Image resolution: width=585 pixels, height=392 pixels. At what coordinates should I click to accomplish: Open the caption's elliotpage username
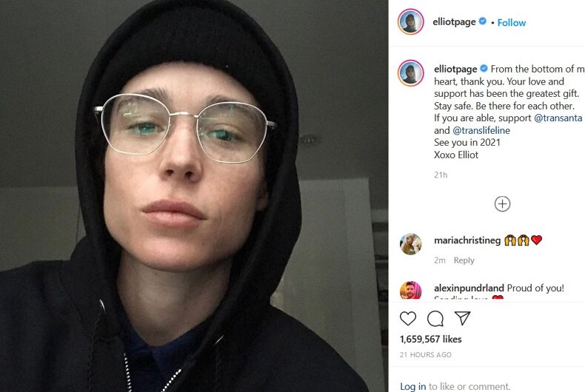pyautogui.click(x=455, y=69)
